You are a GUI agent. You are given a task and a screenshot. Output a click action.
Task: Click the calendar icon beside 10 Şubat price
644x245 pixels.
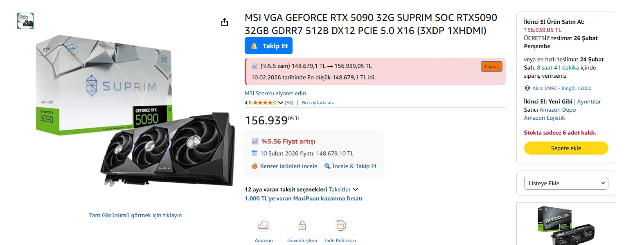point(254,154)
